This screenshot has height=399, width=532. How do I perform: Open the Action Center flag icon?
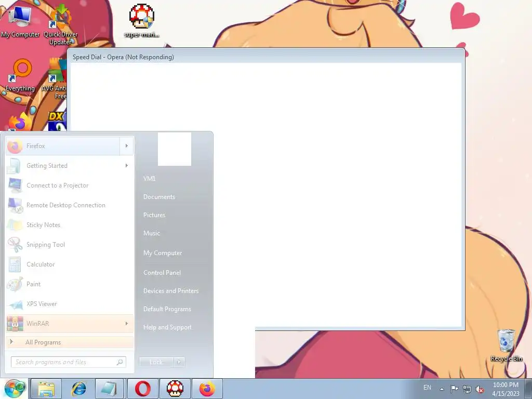454,389
